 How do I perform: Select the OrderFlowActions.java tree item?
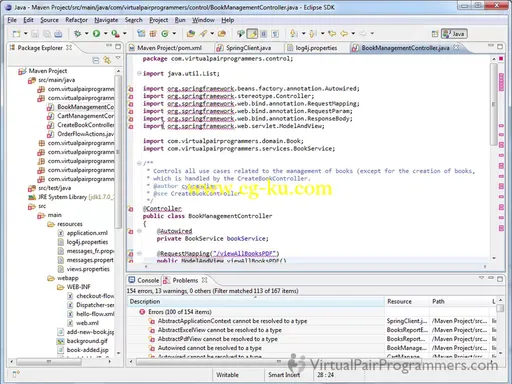(x=85, y=134)
